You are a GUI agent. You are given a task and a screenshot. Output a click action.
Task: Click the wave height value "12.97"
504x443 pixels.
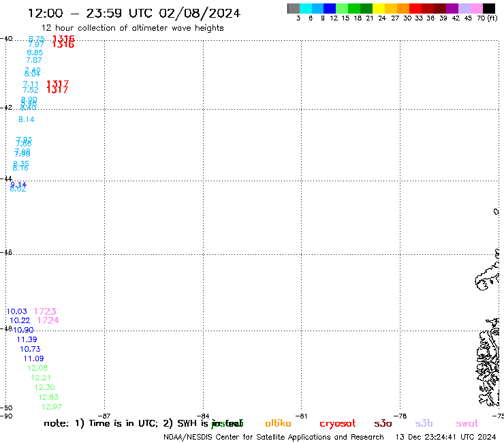[x=52, y=407]
